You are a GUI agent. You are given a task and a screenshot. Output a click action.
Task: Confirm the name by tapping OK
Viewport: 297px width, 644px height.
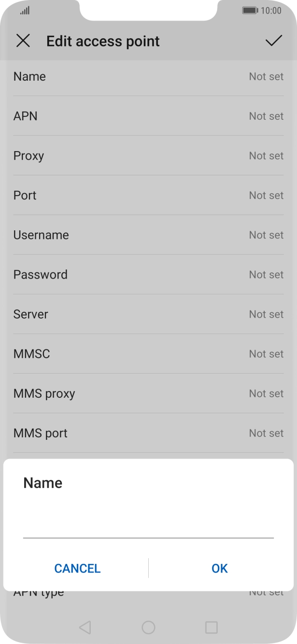[219, 568]
